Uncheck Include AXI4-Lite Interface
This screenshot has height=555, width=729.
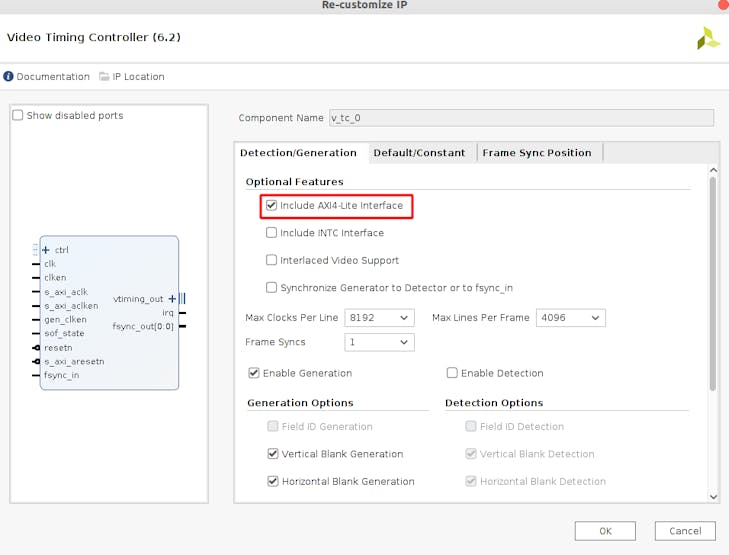pos(272,206)
